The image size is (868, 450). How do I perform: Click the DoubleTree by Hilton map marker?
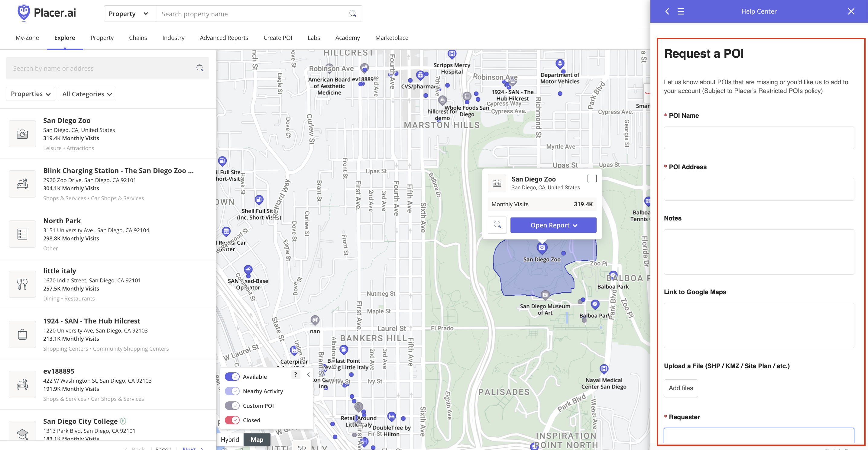[x=391, y=417]
